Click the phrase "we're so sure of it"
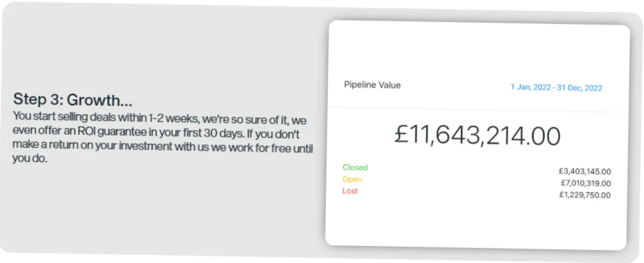 [246, 120]
